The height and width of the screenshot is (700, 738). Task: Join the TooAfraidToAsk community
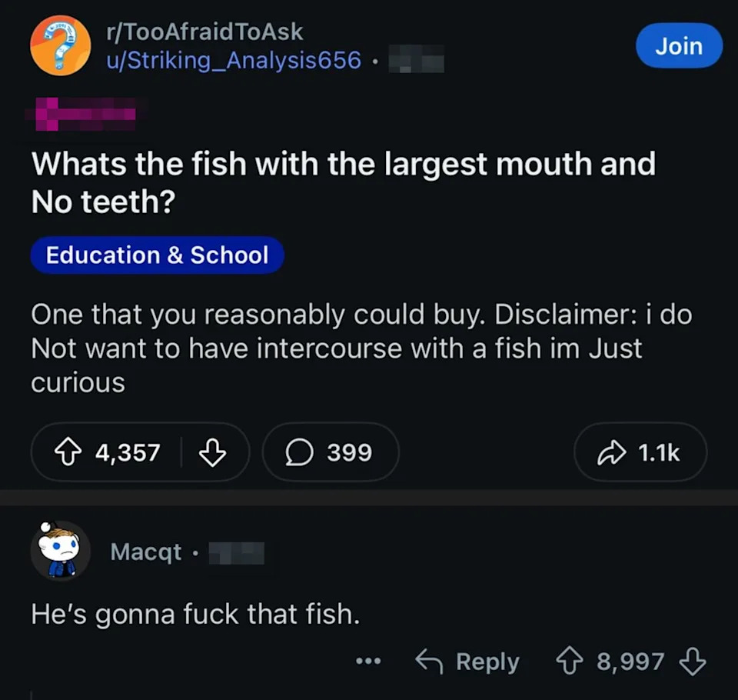[678, 45]
